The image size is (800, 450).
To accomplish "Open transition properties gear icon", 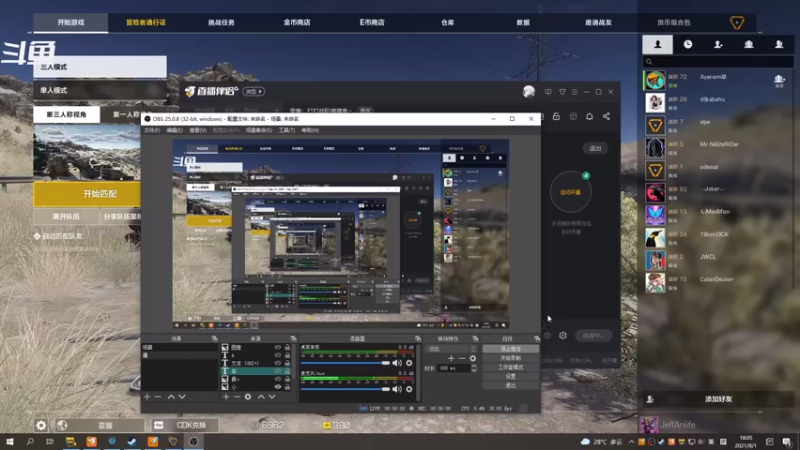I will (473, 358).
